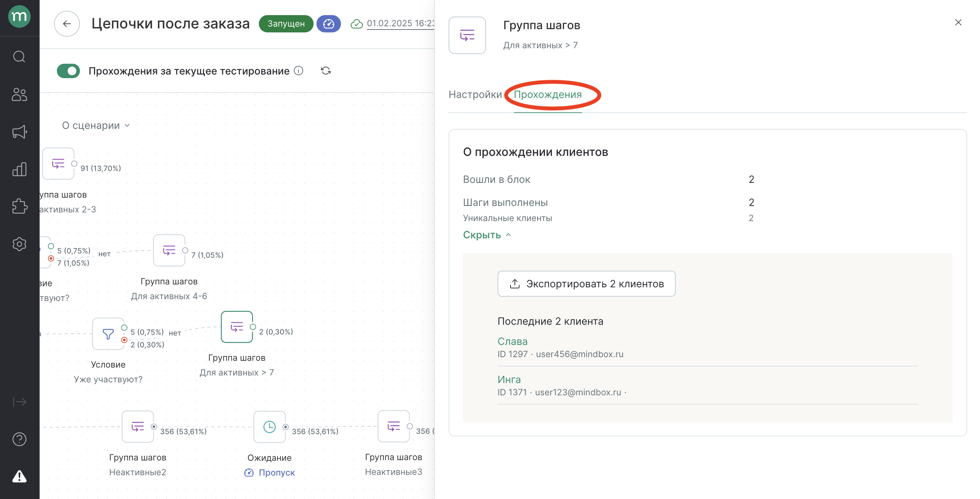
Task: Open client 'Слава' profile
Action: coord(512,342)
